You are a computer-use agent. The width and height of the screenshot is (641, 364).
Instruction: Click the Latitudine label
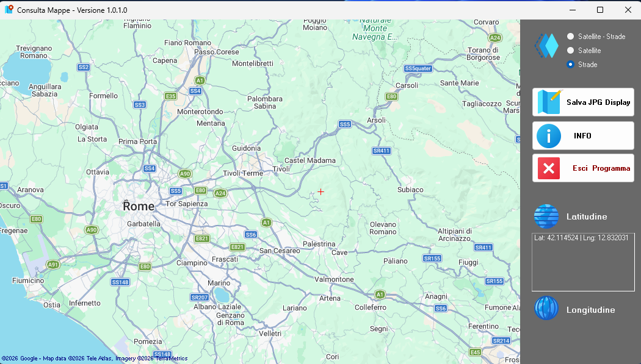pos(587,216)
